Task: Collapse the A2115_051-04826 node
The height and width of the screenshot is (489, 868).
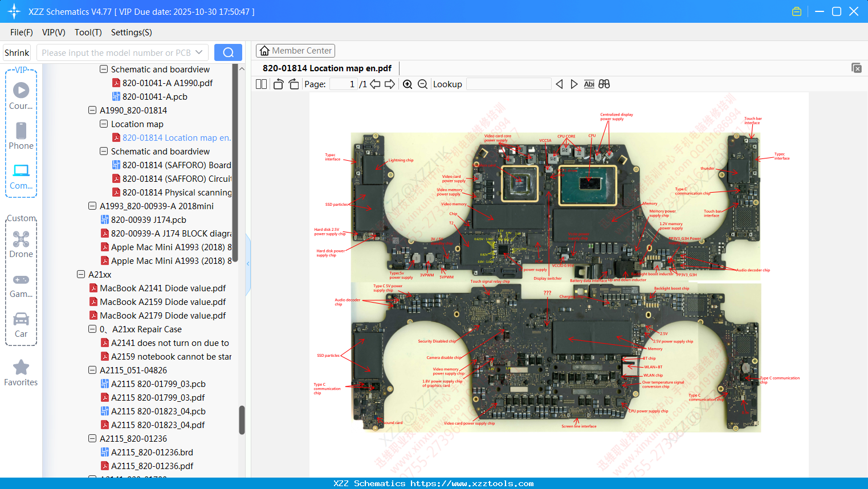Action: (92, 370)
